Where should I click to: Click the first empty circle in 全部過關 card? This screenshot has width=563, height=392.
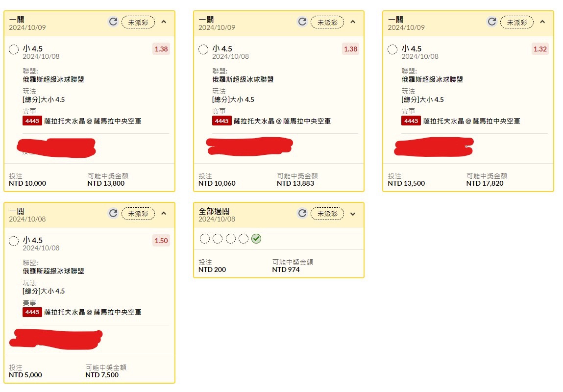[204, 239]
